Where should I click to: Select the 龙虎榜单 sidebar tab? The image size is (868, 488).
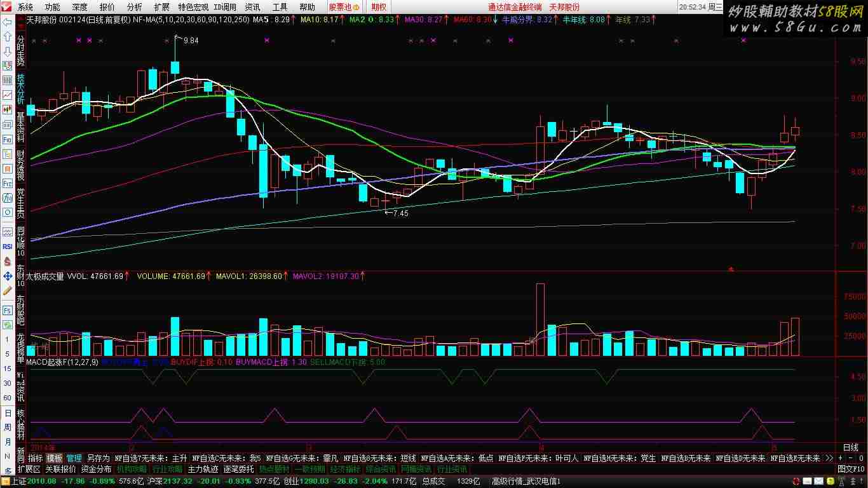click(21, 349)
